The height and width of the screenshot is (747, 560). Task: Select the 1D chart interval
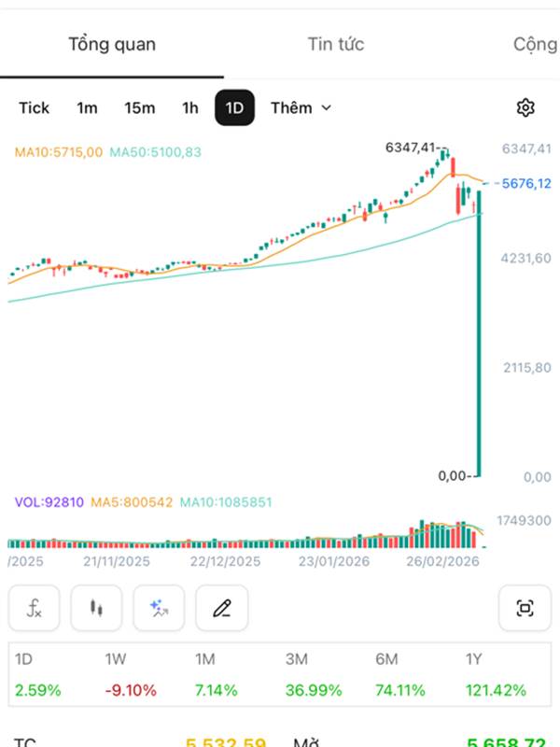[234, 107]
